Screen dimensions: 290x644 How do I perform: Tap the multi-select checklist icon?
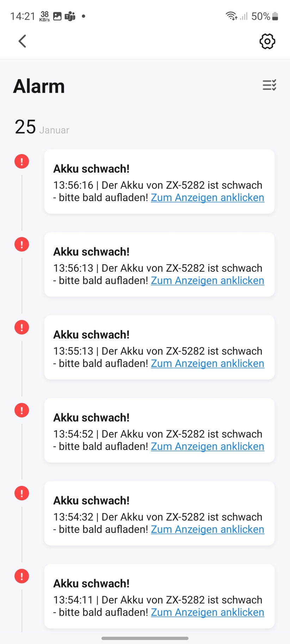tap(269, 85)
